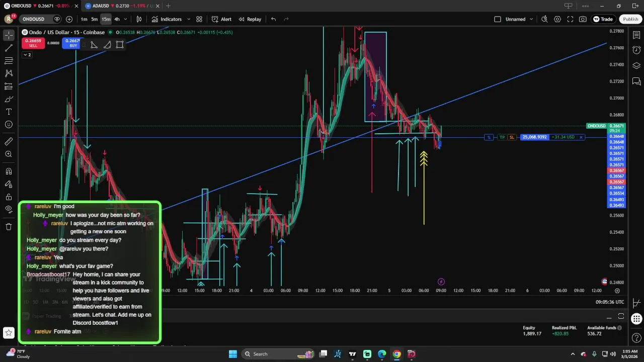Select the 5m timeframe
This screenshot has width=644, height=362.
click(94, 19)
